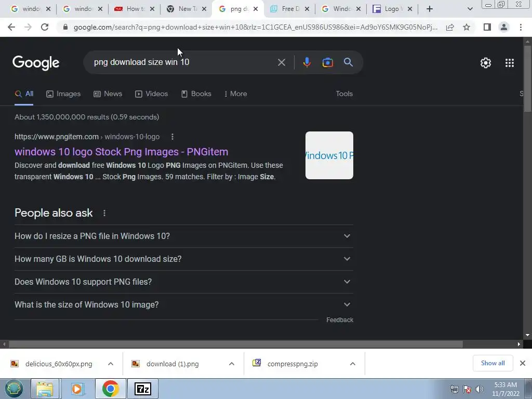The width and height of the screenshot is (532, 399).
Task: Expand 'What is the size of Windows 10 image?'
Action: pos(184,304)
